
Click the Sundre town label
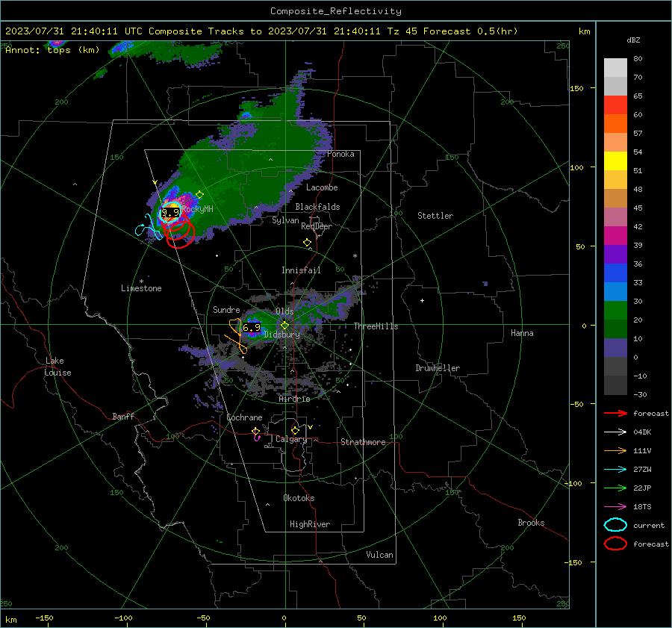click(x=226, y=309)
